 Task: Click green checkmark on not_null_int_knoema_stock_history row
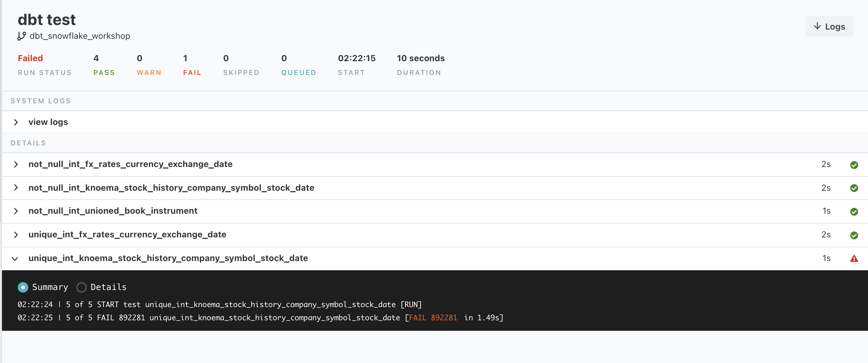[x=854, y=188]
